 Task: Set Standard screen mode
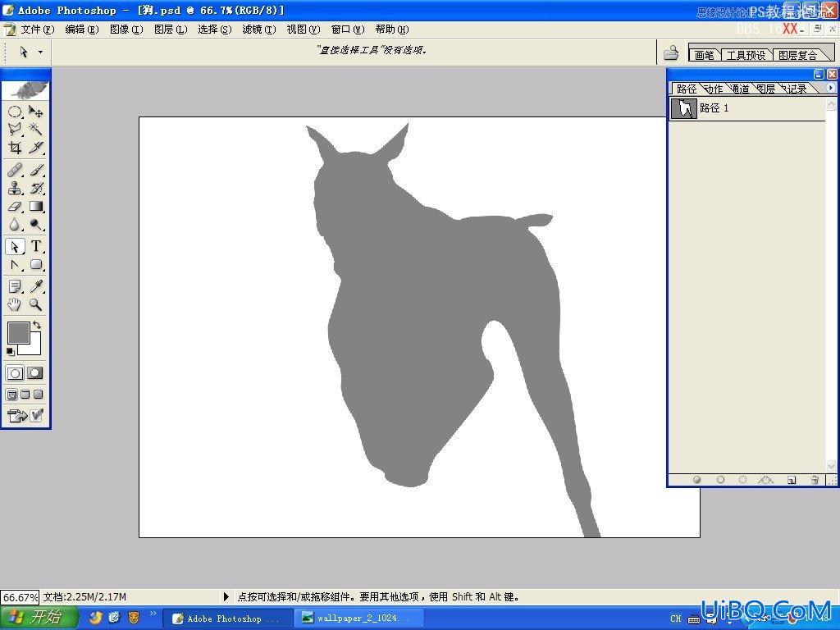pyautogui.click(x=11, y=395)
